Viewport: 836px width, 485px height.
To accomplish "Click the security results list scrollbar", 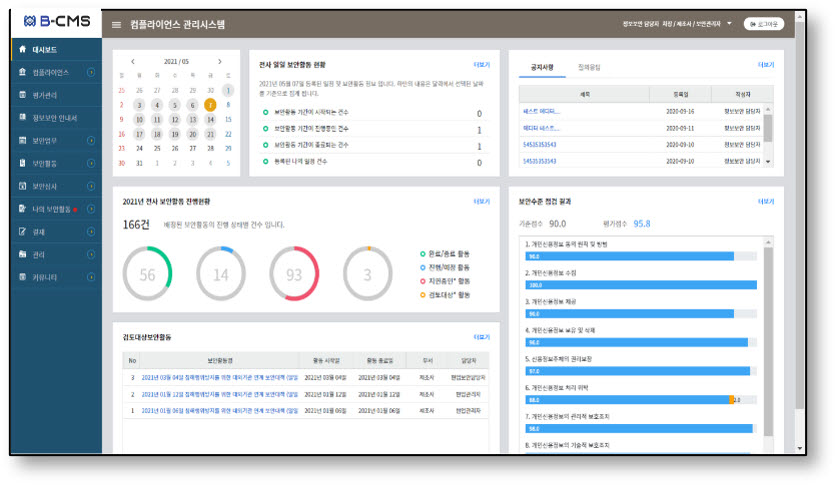I will 768,341.
